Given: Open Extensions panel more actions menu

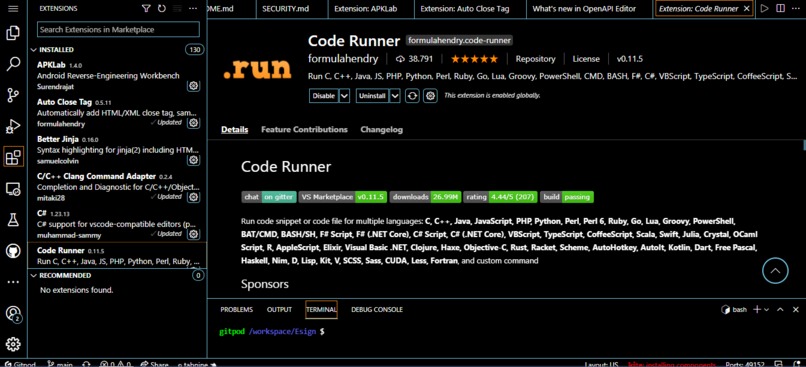Looking at the screenshot, I should click(193, 9).
